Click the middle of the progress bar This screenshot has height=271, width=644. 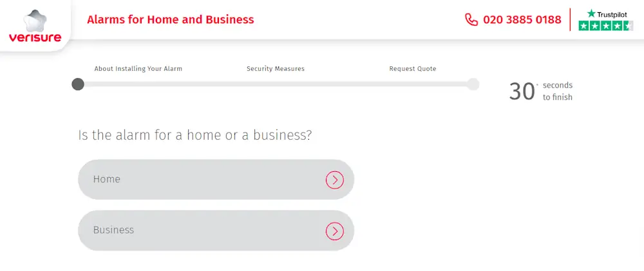(276, 84)
